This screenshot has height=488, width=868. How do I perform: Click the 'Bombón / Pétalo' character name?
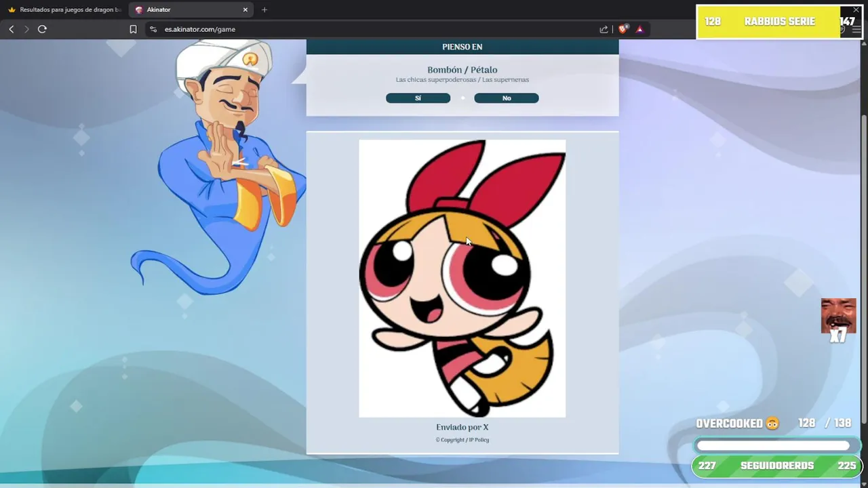pyautogui.click(x=462, y=70)
